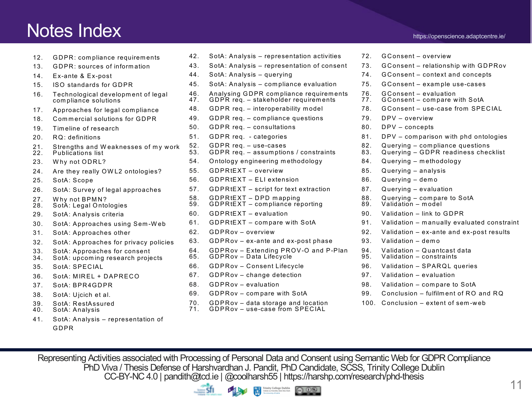Click the Trinity College Dublin logo
The image size is (532, 399).
(x=272, y=391)
